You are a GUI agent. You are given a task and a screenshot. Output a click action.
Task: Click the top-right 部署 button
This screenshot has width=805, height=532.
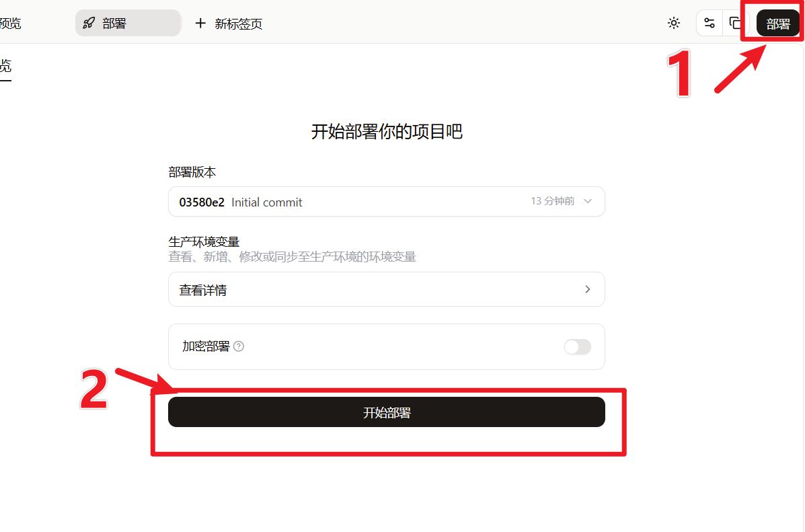pos(778,24)
